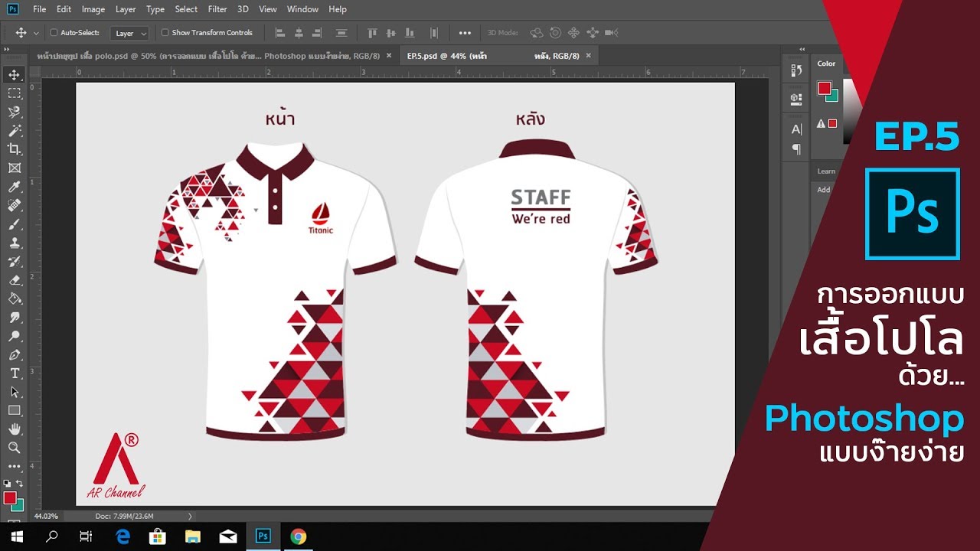Image resolution: width=980 pixels, height=551 pixels.
Task: Select the Crop tool
Action: 15,149
